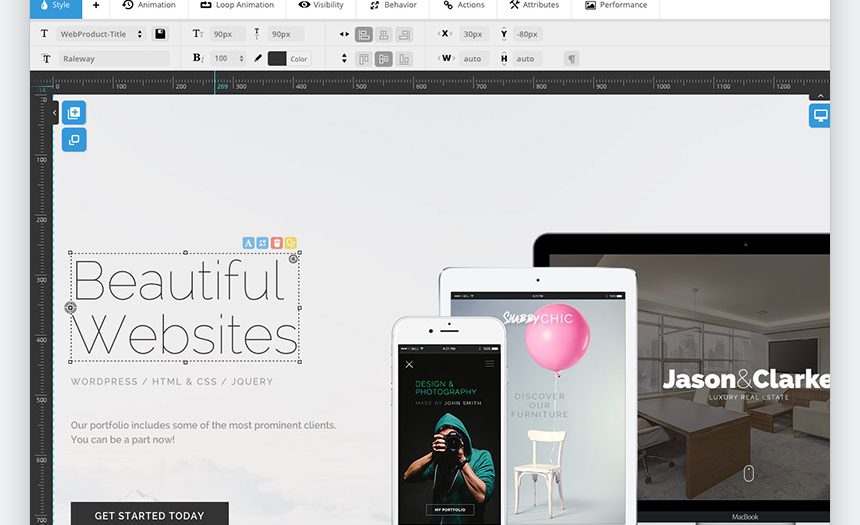Viewport: 860px width, 525px height.
Task: Click the style preset T icon
Action: (44, 33)
